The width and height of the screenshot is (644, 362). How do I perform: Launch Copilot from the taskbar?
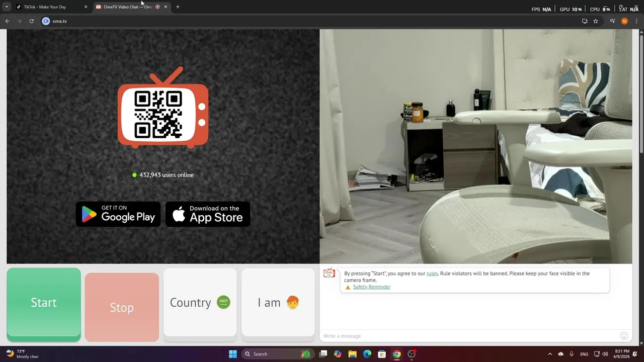coord(338,354)
